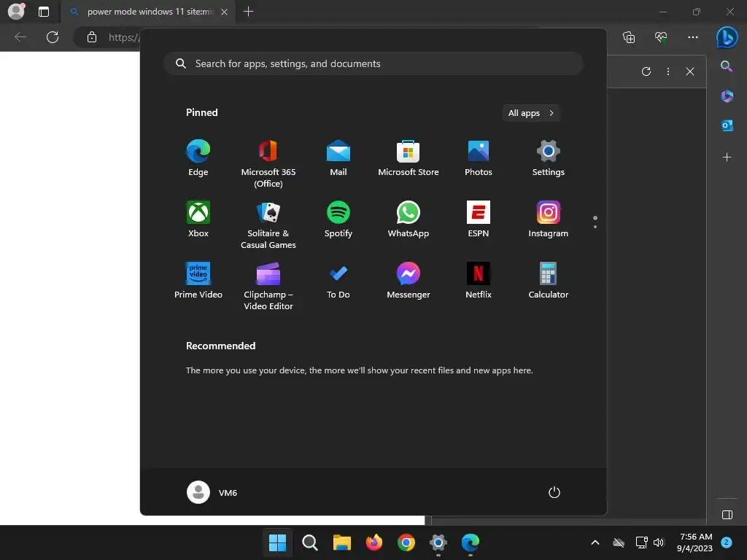Close the Edge sidebar pane
Screen dimensions: 747x560
coord(690,71)
